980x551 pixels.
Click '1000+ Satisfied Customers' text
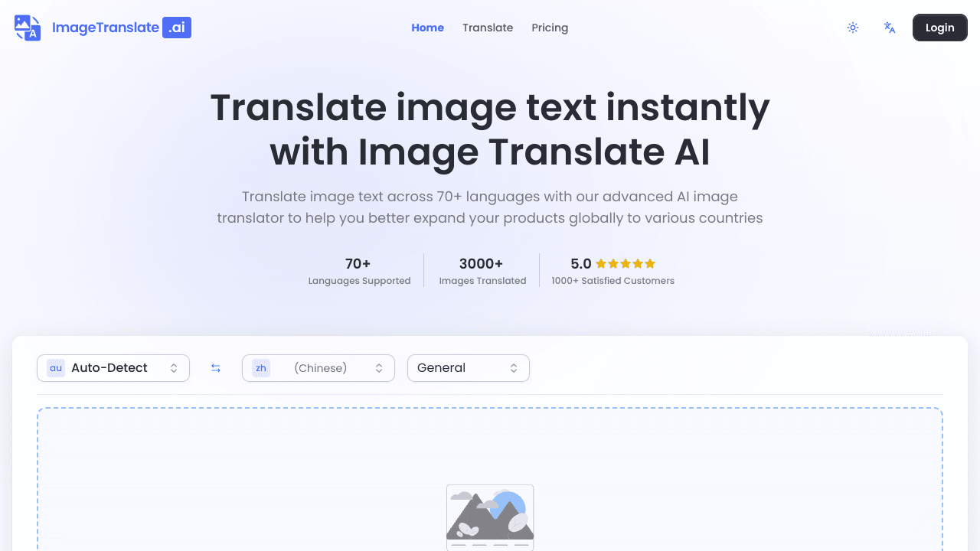[x=613, y=281]
